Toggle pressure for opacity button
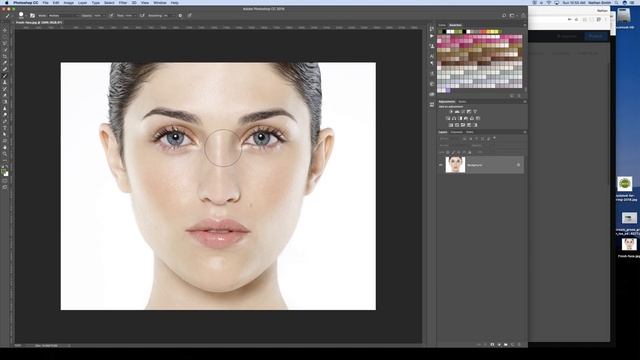 [111, 16]
